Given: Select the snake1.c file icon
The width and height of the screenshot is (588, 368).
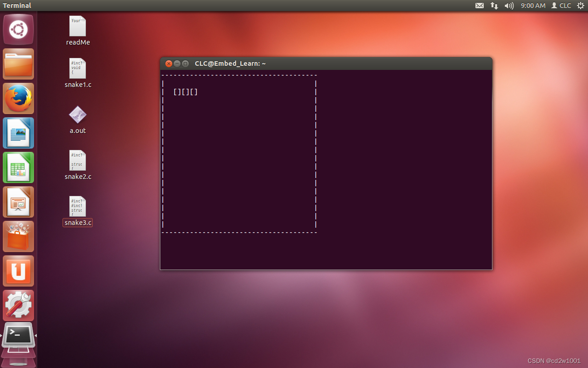Looking at the screenshot, I should point(78,73).
